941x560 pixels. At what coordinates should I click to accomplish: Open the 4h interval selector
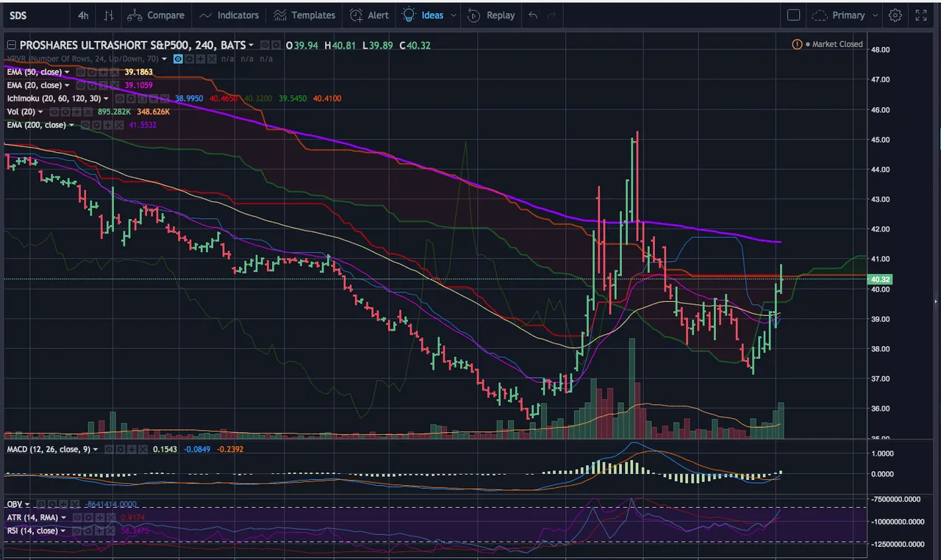[83, 15]
